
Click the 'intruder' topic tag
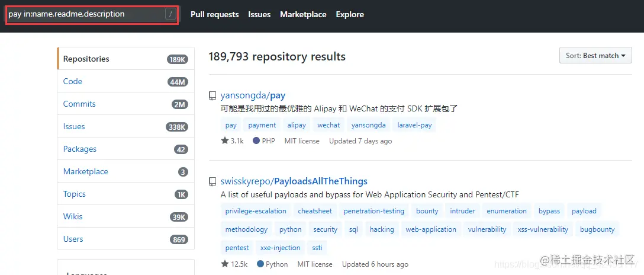tap(462, 211)
